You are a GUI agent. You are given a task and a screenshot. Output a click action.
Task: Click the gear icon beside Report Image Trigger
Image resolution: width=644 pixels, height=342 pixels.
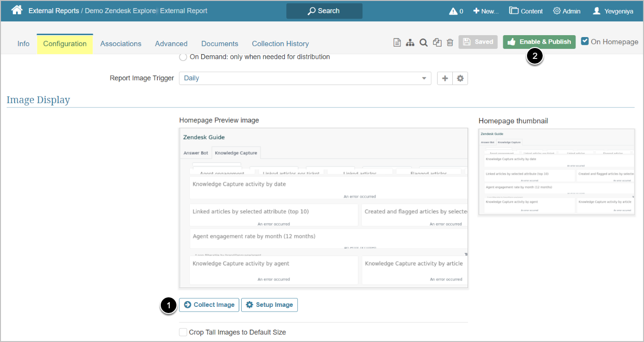(460, 78)
